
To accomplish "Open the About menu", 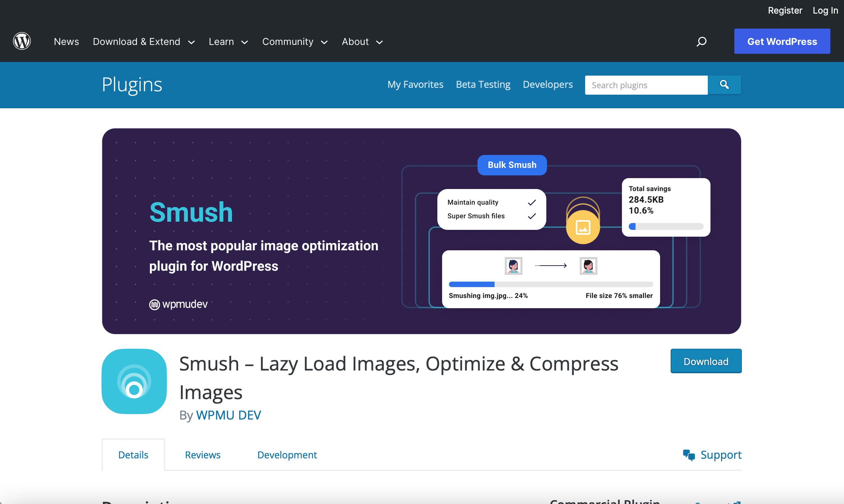I will pos(355,42).
